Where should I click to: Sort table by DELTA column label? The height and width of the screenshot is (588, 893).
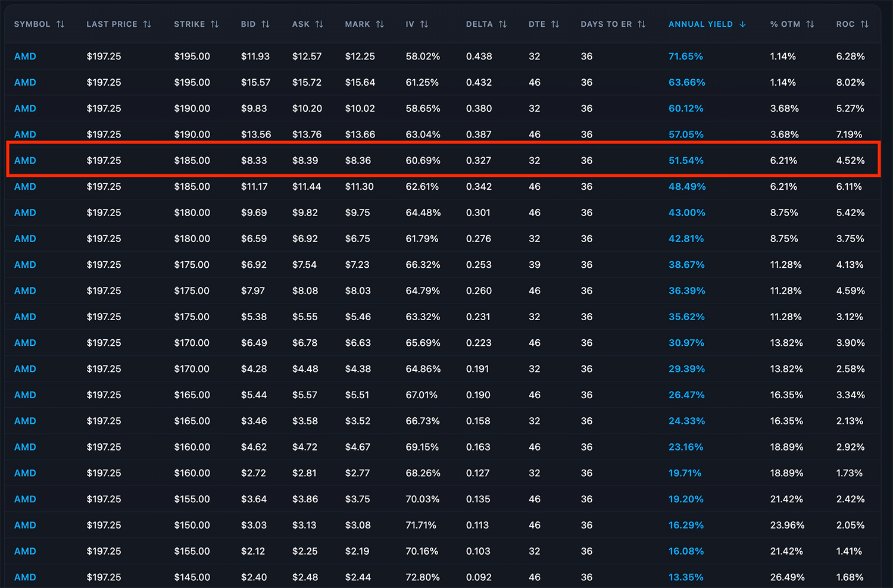(x=479, y=24)
